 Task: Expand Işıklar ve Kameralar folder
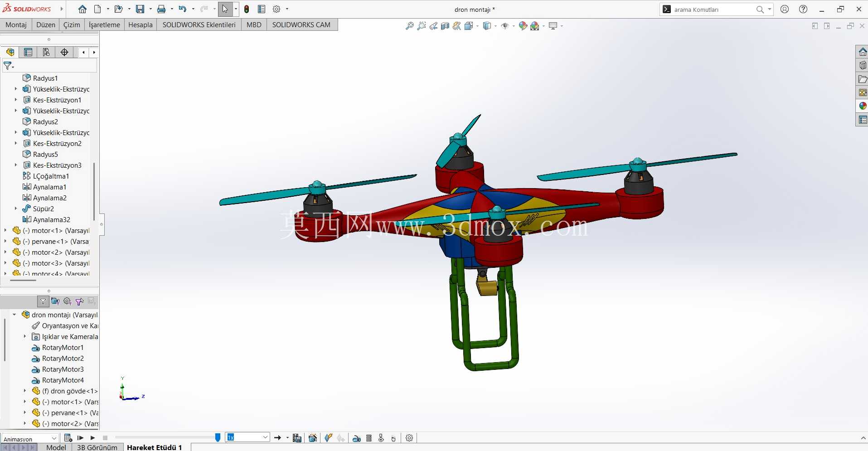click(25, 336)
